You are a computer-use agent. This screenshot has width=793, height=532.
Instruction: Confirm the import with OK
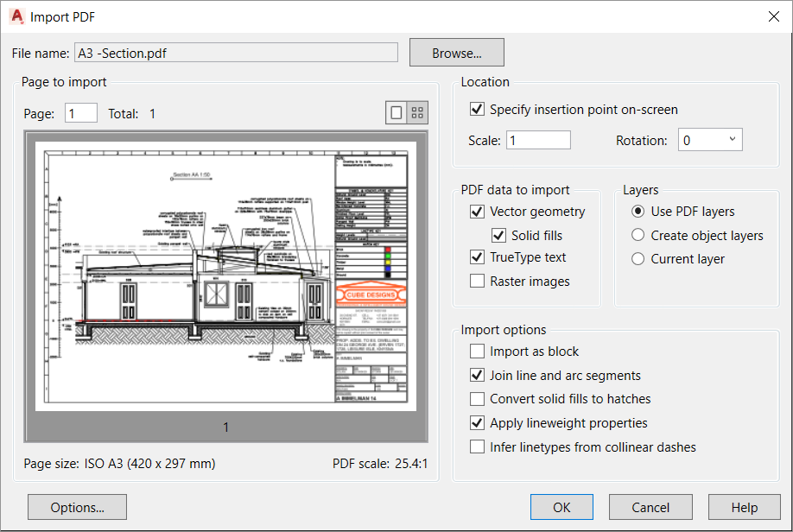point(561,507)
